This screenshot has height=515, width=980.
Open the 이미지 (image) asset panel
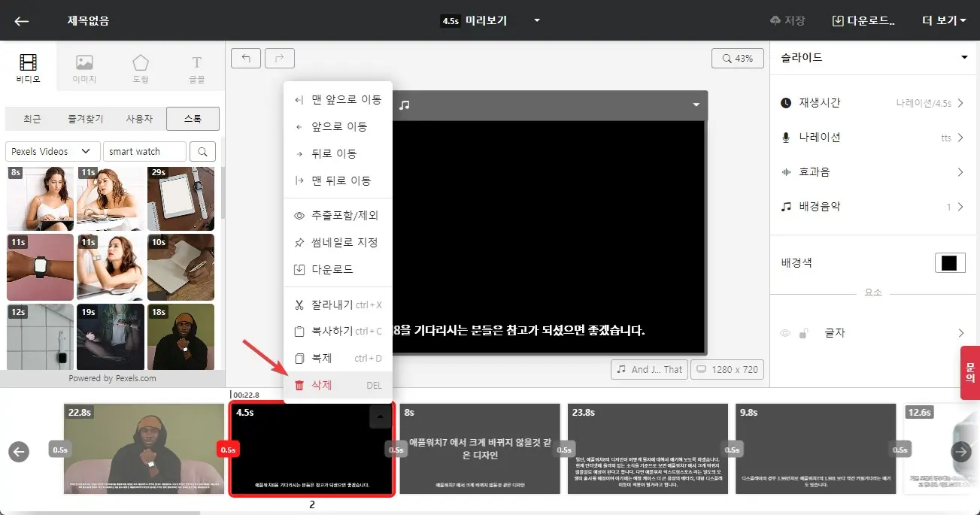[83, 68]
